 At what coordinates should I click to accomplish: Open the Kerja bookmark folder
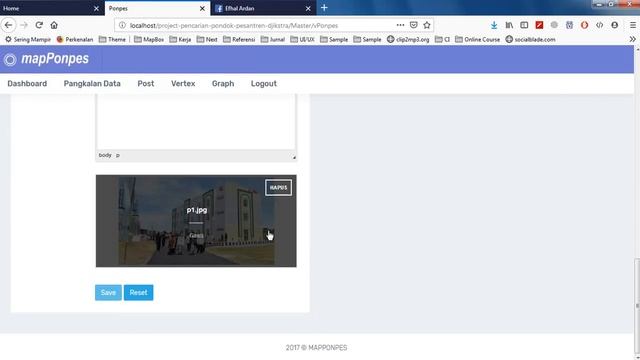click(180, 40)
